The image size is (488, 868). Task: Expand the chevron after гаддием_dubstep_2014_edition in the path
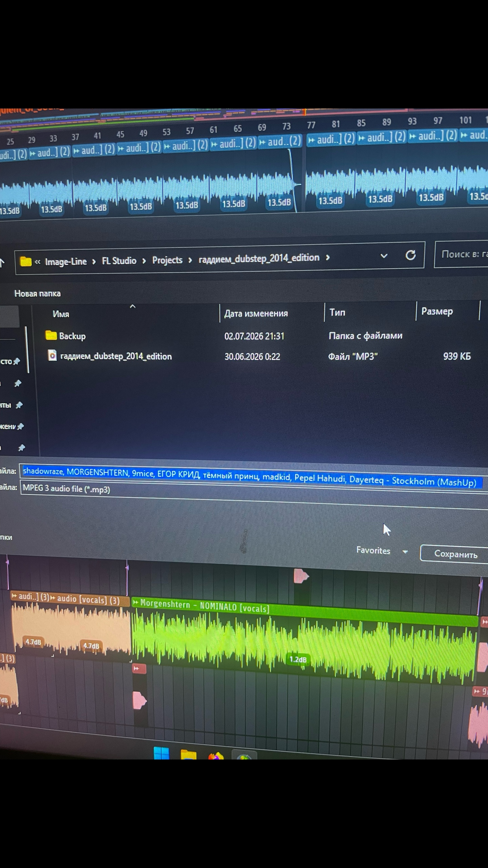coord(328,258)
